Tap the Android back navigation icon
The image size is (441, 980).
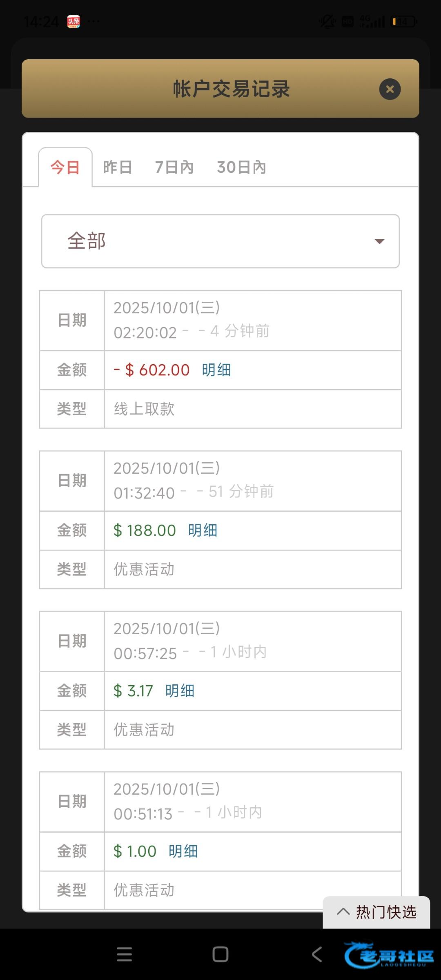click(317, 954)
